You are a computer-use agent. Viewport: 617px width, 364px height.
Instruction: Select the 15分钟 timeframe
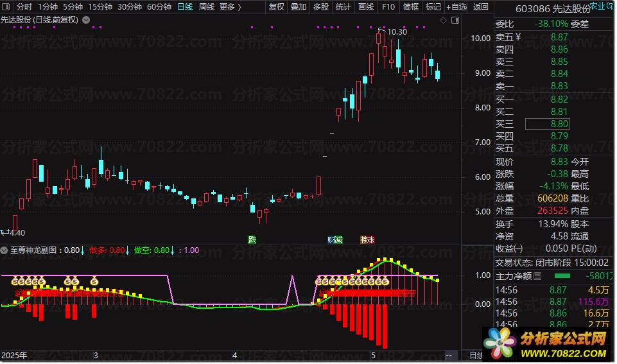pos(100,6)
